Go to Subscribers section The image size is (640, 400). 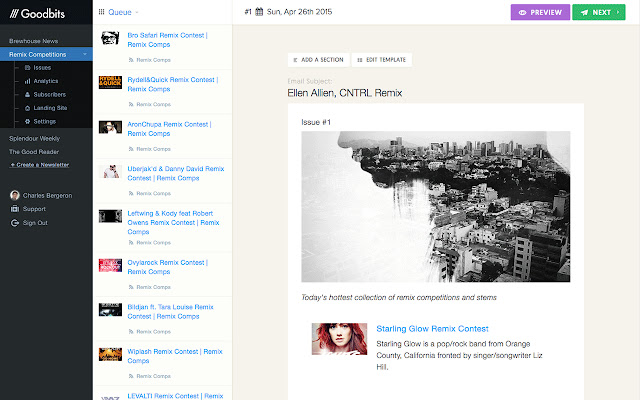click(49, 95)
